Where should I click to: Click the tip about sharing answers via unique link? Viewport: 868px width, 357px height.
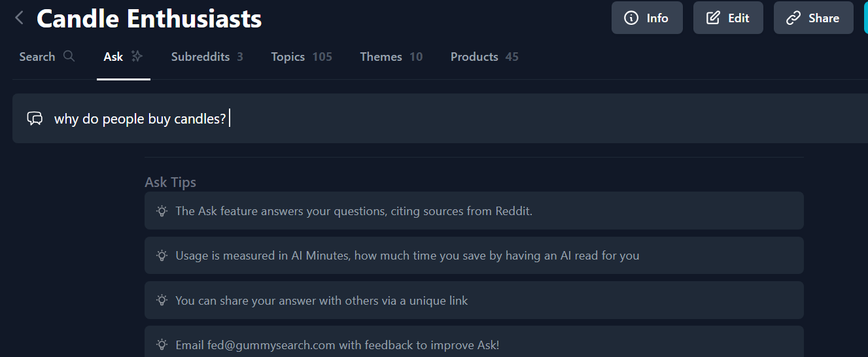474,300
